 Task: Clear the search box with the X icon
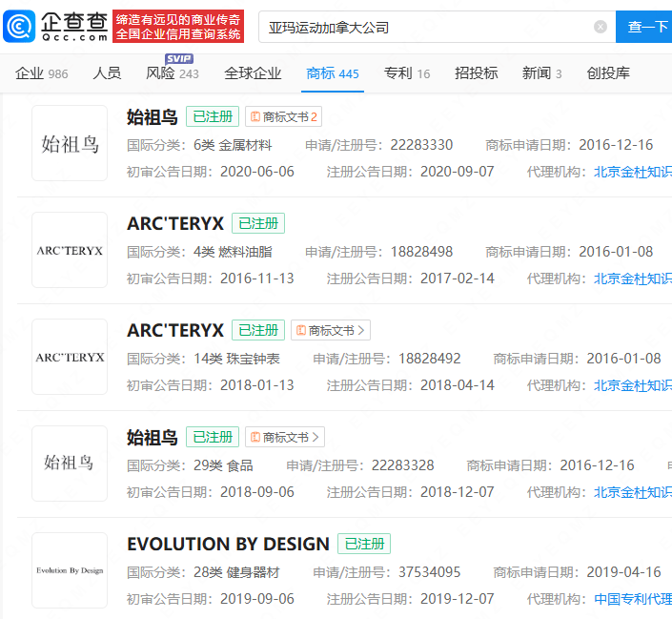[600, 27]
